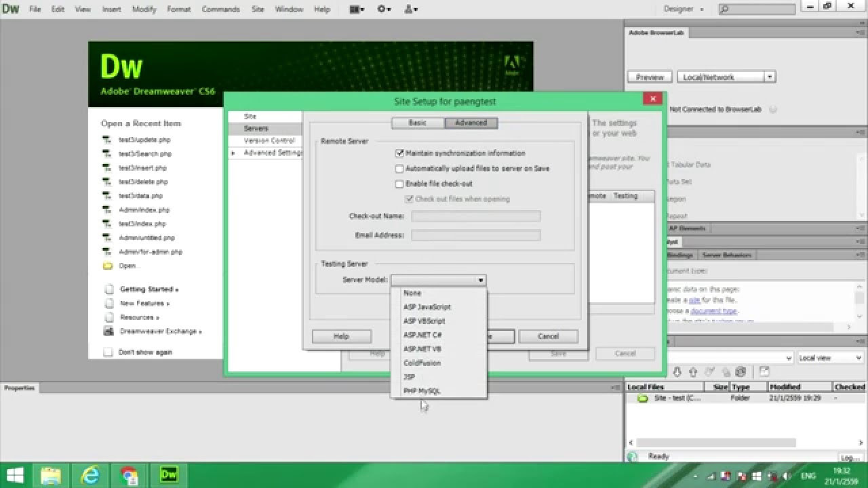Image resolution: width=868 pixels, height=488 pixels.
Task: Click the ENG language indicator in tray
Action: (x=808, y=476)
